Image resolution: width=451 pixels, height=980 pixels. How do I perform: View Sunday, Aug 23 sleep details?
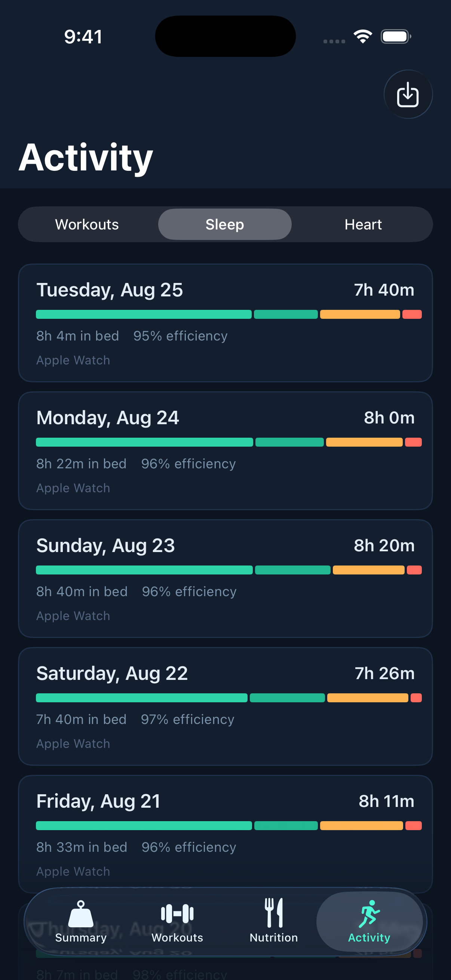pyautogui.click(x=225, y=579)
